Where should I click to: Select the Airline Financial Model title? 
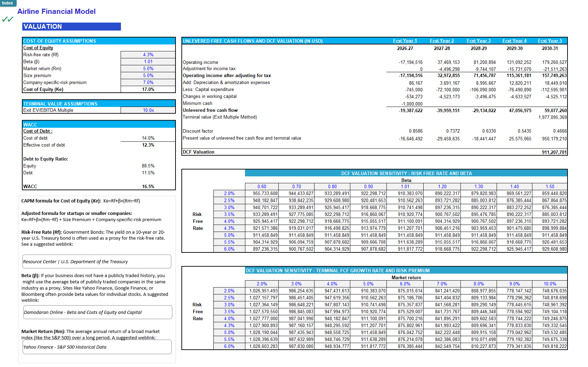click(56, 11)
